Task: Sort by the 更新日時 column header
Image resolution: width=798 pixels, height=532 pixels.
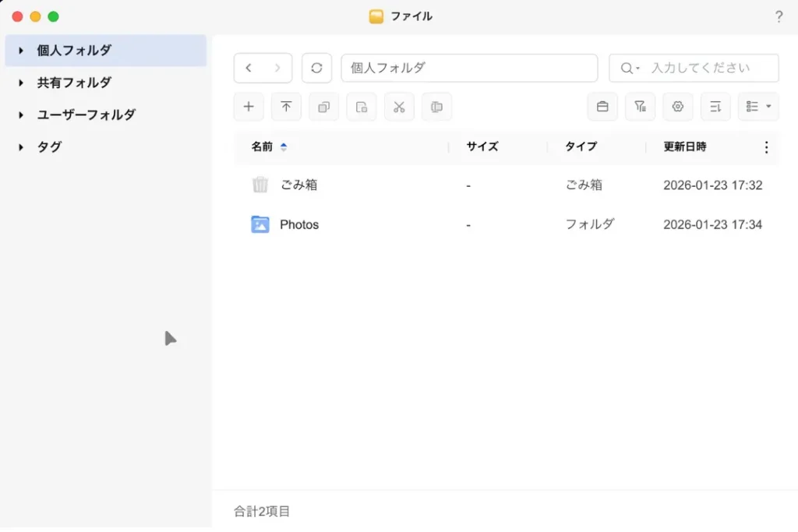Action: click(684, 146)
